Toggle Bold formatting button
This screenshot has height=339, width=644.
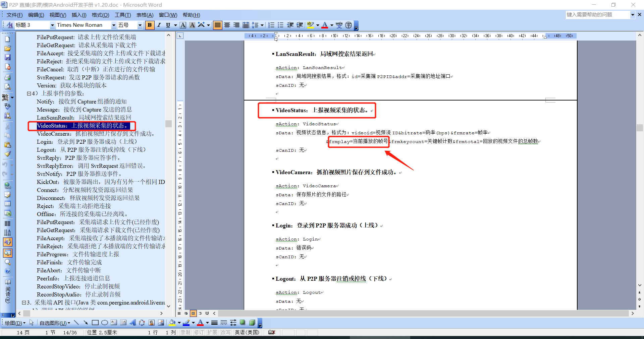tap(150, 25)
